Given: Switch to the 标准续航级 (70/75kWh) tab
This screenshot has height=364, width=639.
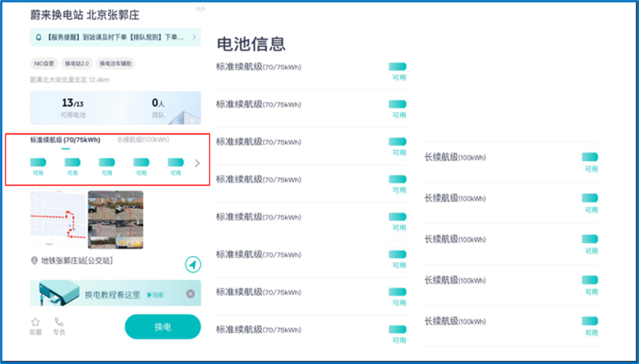Looking at the screenshot, I should (x=65, y=140).
